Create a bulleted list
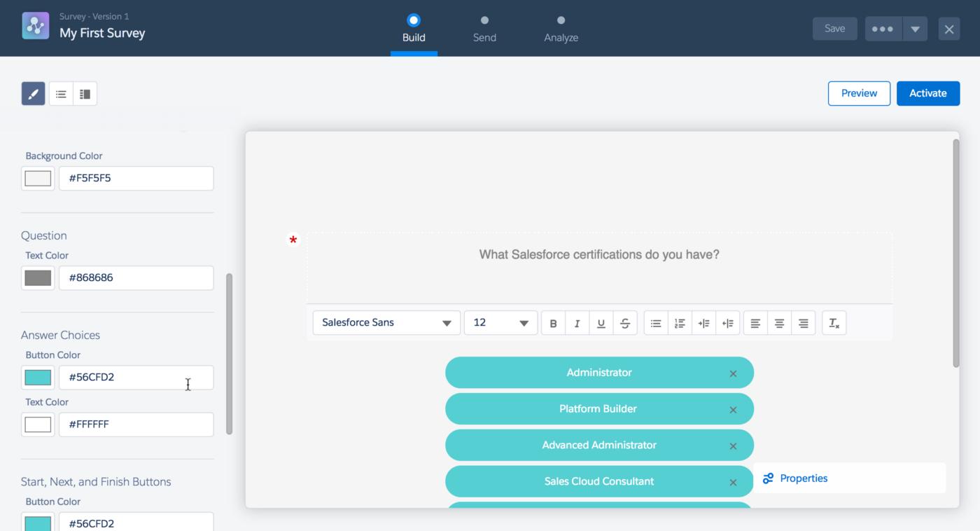This screenshot has width=980, height=531. point(656,323)
